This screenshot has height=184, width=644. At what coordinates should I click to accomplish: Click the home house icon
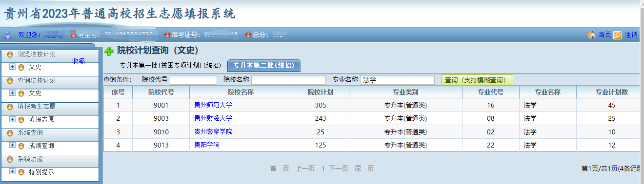point(591,35)
